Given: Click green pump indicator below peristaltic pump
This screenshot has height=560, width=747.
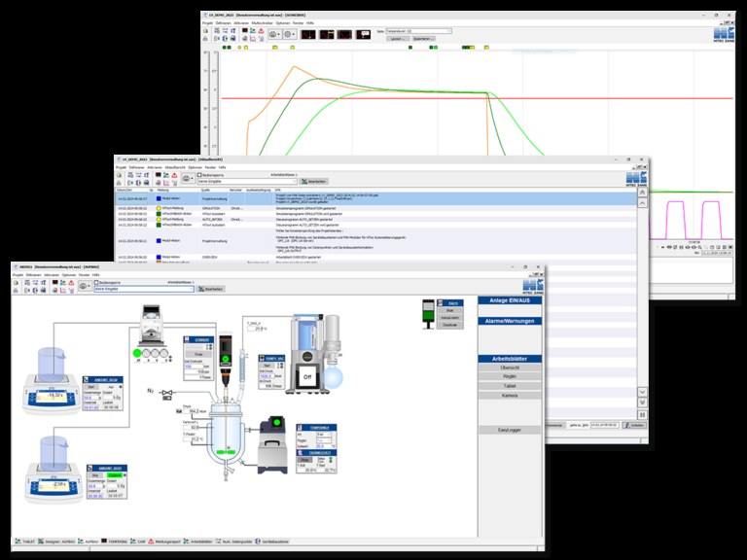Looking at the screenshot, I should [x=137, y=353].
